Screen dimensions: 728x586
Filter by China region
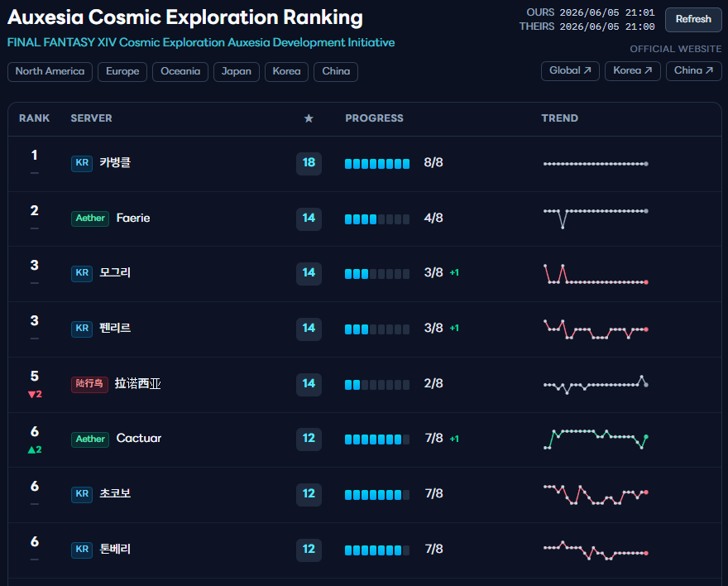coord(336,71)
